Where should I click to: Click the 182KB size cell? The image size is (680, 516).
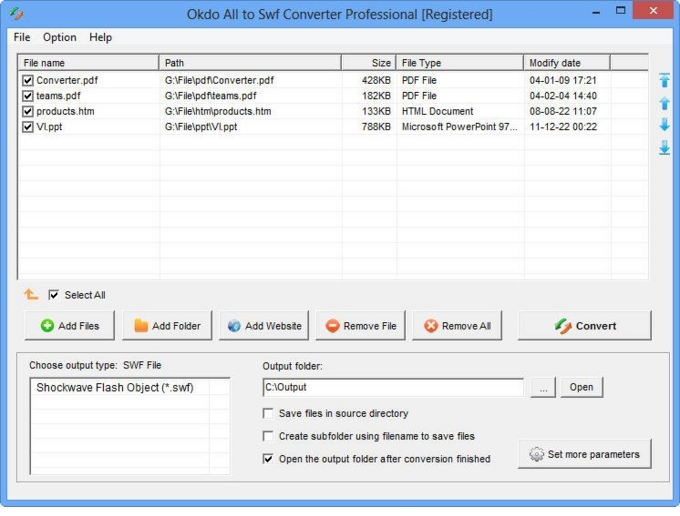pyautogui.click(x=376, y=96)
